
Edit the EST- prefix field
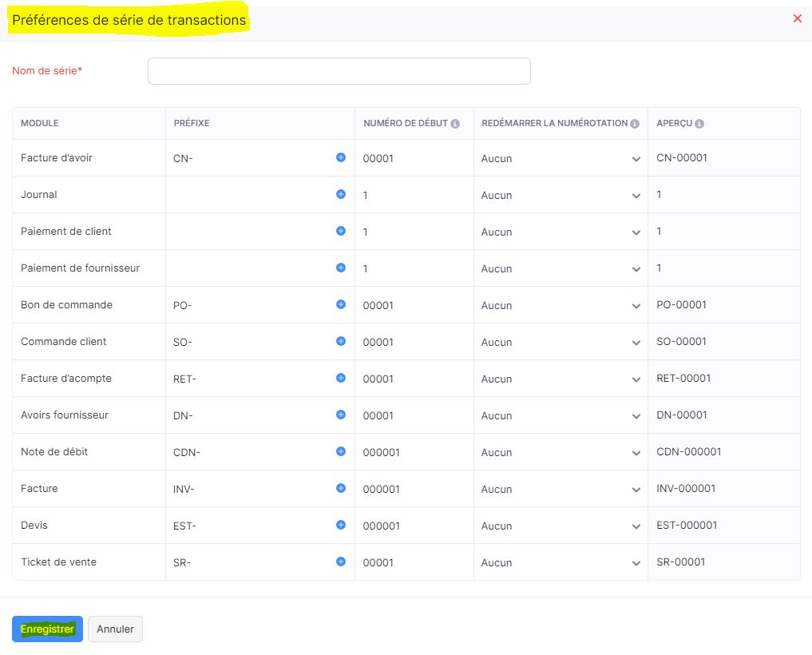click(252, 526)
